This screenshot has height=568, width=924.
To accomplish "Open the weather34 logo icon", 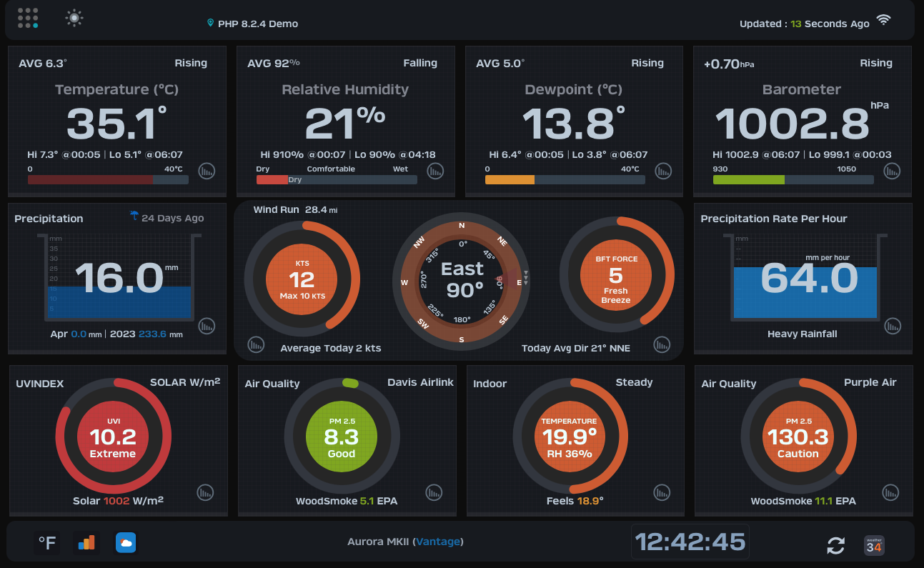I will point(874,545).
